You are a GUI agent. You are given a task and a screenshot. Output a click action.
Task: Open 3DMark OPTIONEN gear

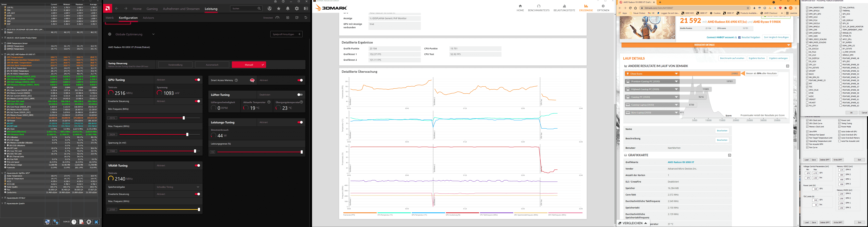tap(603, 8)
